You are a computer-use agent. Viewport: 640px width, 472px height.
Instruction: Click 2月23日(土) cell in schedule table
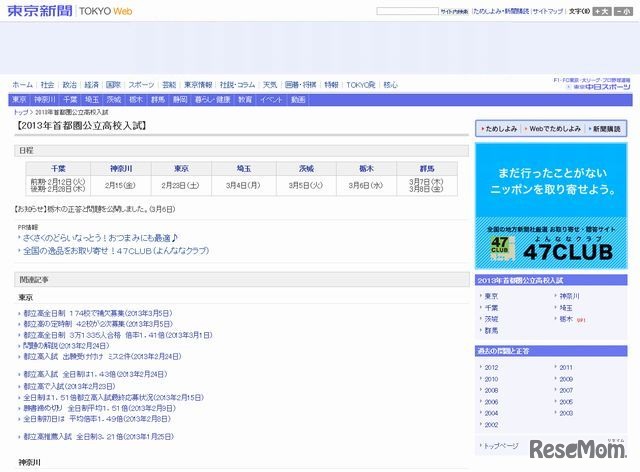(x=181, y=185)
